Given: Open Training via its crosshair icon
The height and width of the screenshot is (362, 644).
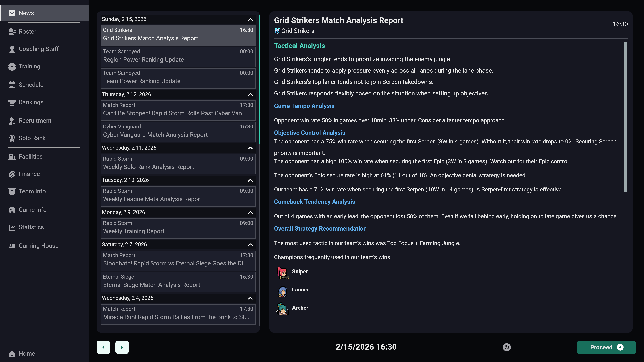Looking at the screenshot, I should tap(12, 67).
